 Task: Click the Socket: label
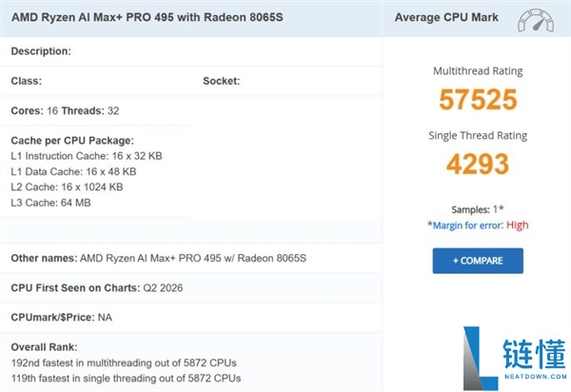[x=222, y=81]
